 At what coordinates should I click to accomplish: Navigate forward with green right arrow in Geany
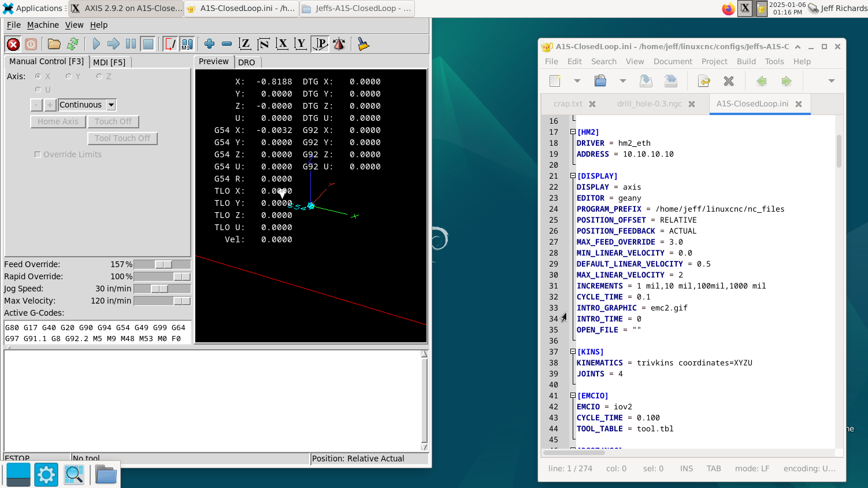[x=786, y=81]
